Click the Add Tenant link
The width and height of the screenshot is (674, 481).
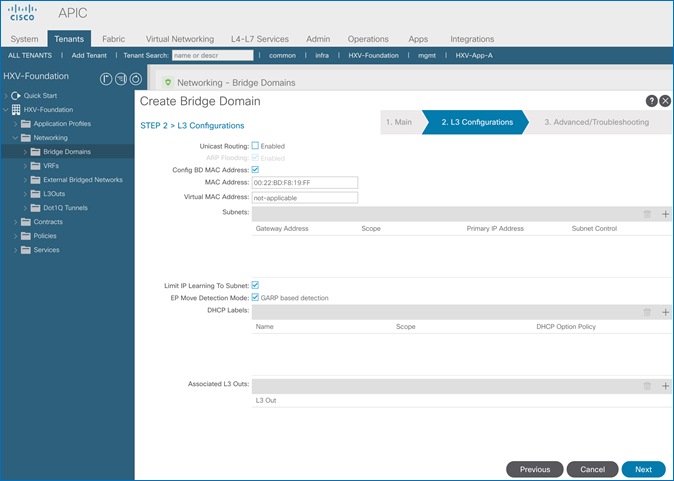tap(89, 55)
